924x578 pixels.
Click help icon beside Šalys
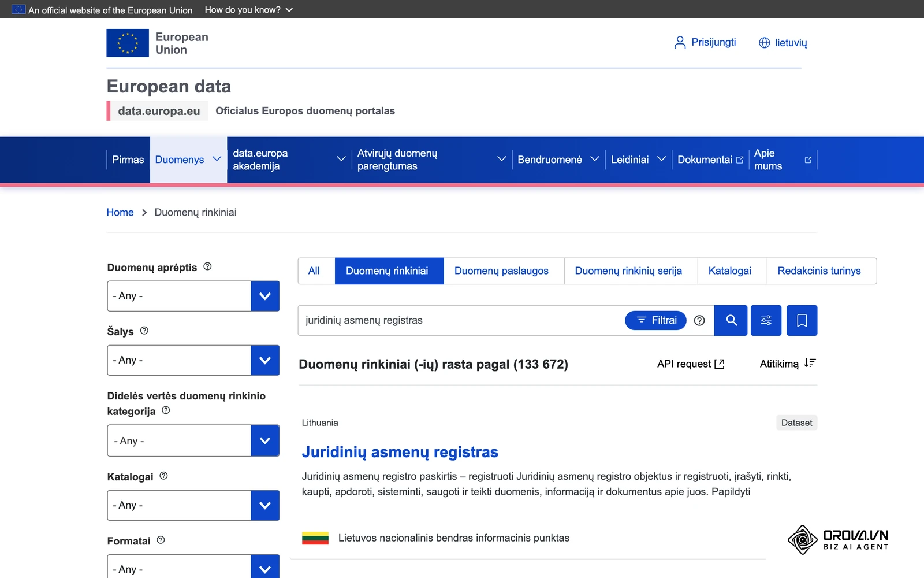click(144, 331)
